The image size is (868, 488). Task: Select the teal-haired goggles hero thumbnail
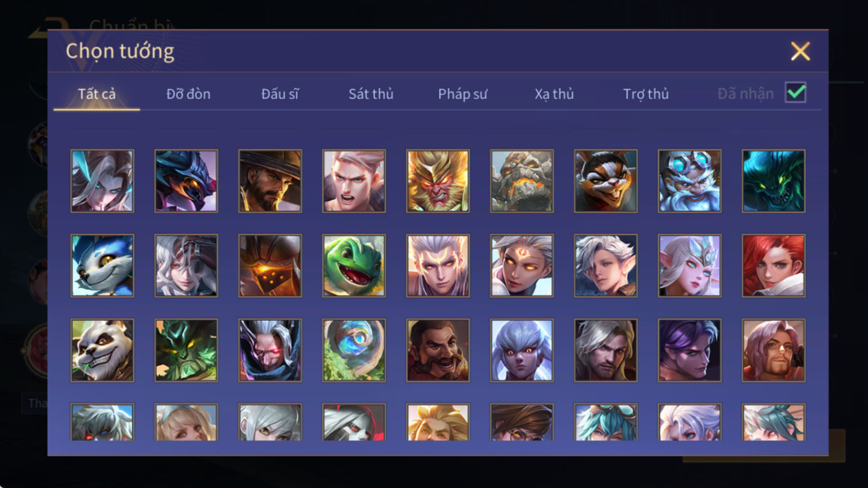(x=605, y=422)
